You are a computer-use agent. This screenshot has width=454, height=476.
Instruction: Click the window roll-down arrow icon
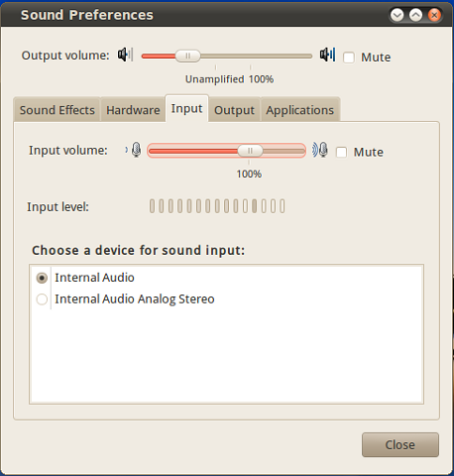(x=397, y=15)
